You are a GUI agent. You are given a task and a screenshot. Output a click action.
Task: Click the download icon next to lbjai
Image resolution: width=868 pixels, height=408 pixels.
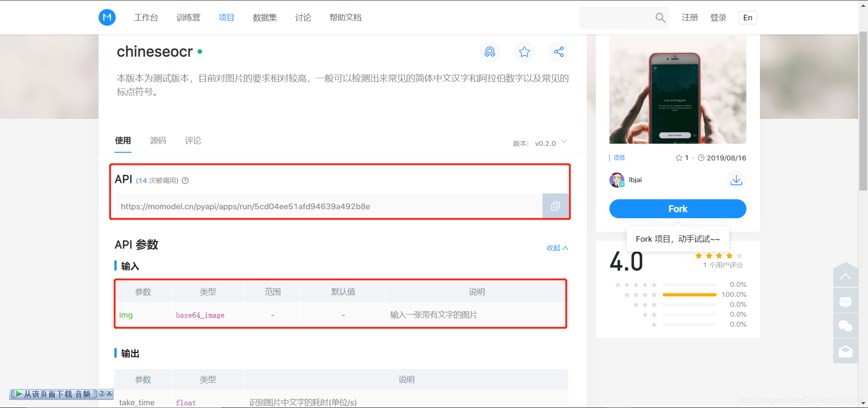(736, 180)
